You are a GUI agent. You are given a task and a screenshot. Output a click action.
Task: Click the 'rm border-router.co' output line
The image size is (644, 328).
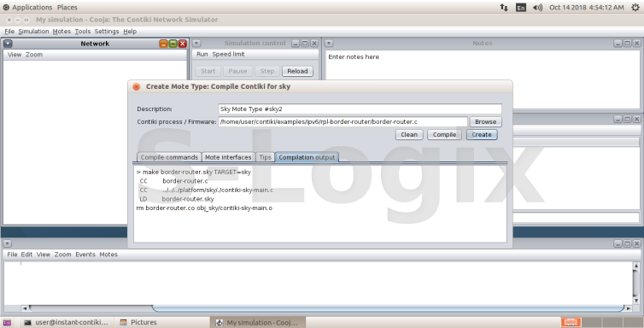click(204, 208)
